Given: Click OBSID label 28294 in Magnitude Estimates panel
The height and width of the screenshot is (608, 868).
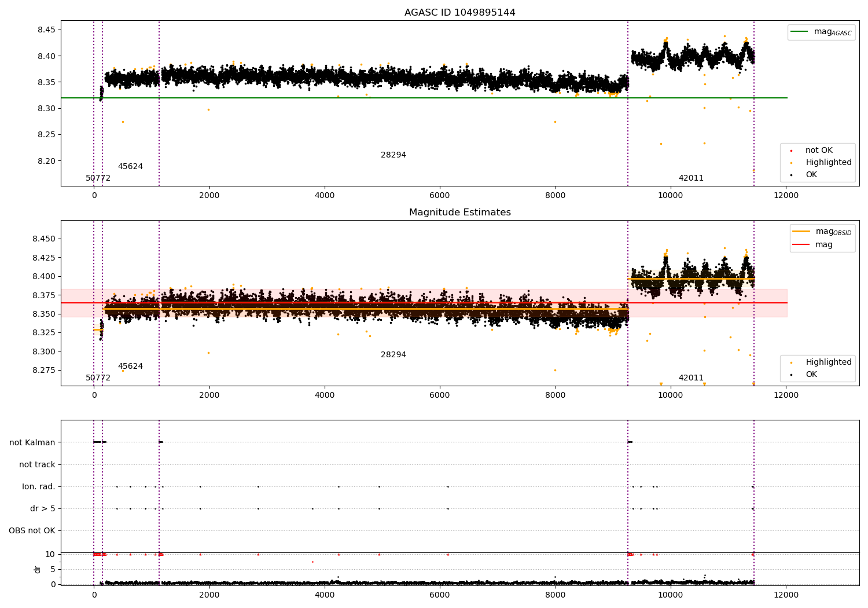Looking at the screenshot, I should 393,355.
